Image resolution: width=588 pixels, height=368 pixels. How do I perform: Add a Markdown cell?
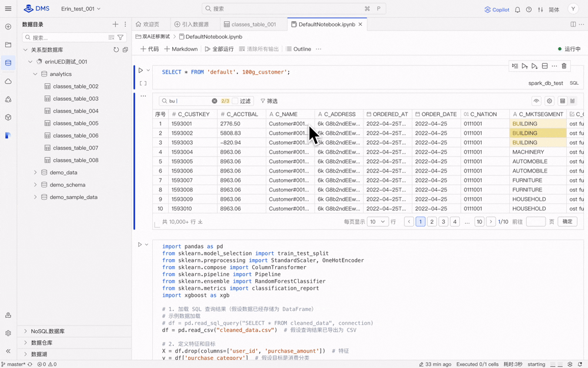181,49
